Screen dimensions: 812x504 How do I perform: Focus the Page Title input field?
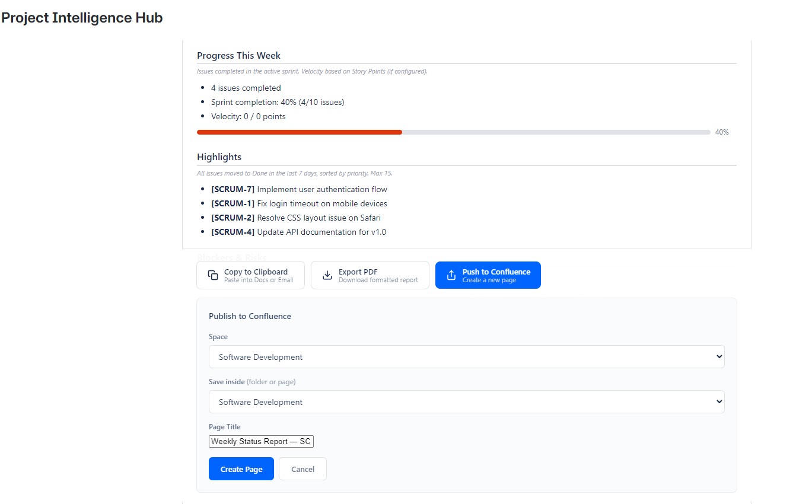[x=261, y=441]
